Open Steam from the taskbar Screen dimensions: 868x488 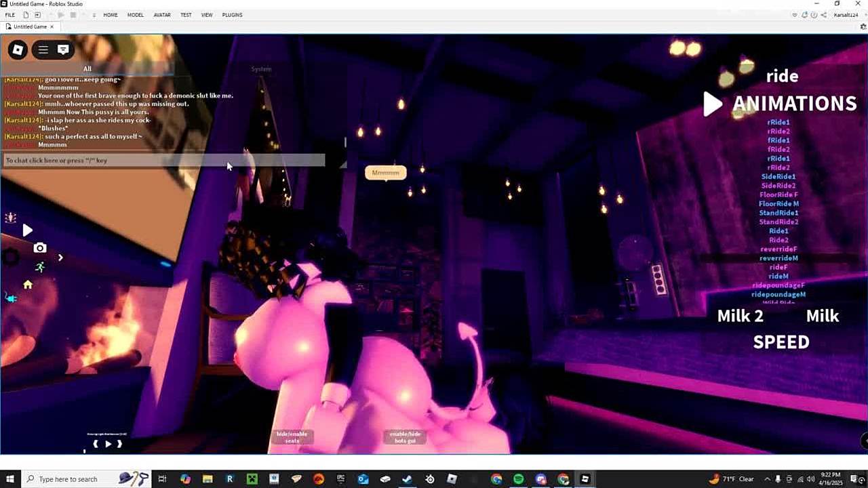(408, 479)
